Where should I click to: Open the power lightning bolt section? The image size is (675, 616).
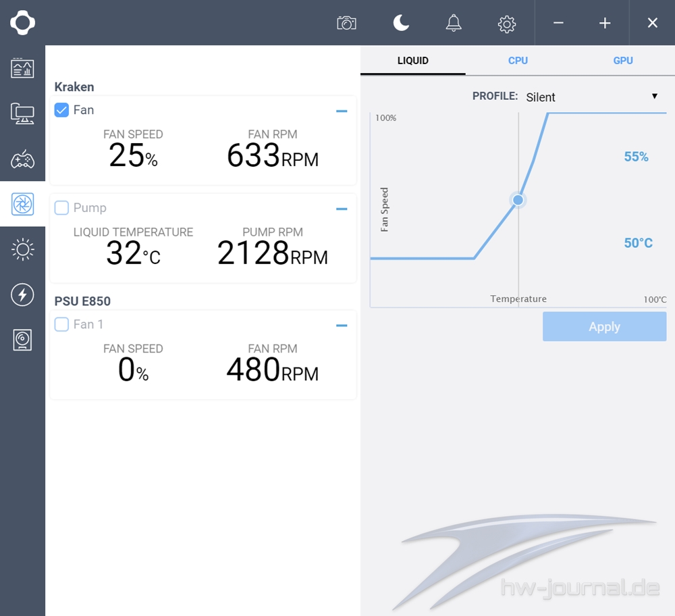(x=22, y=294)
